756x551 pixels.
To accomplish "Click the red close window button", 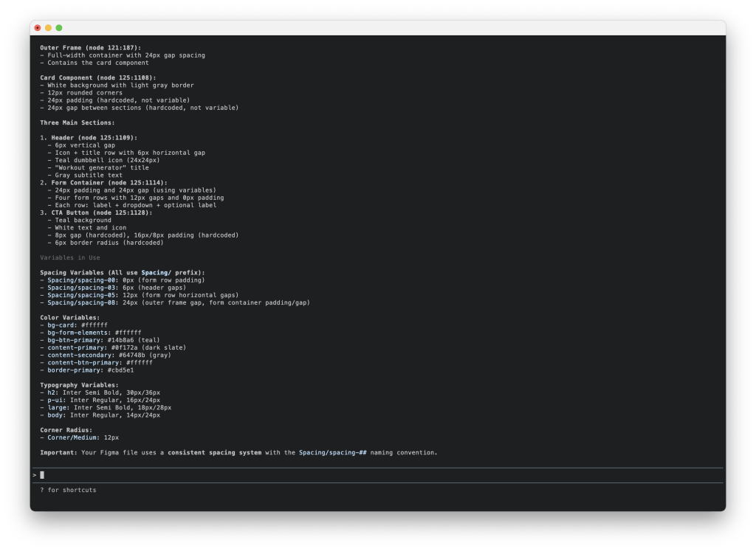I will click(38, 28).
